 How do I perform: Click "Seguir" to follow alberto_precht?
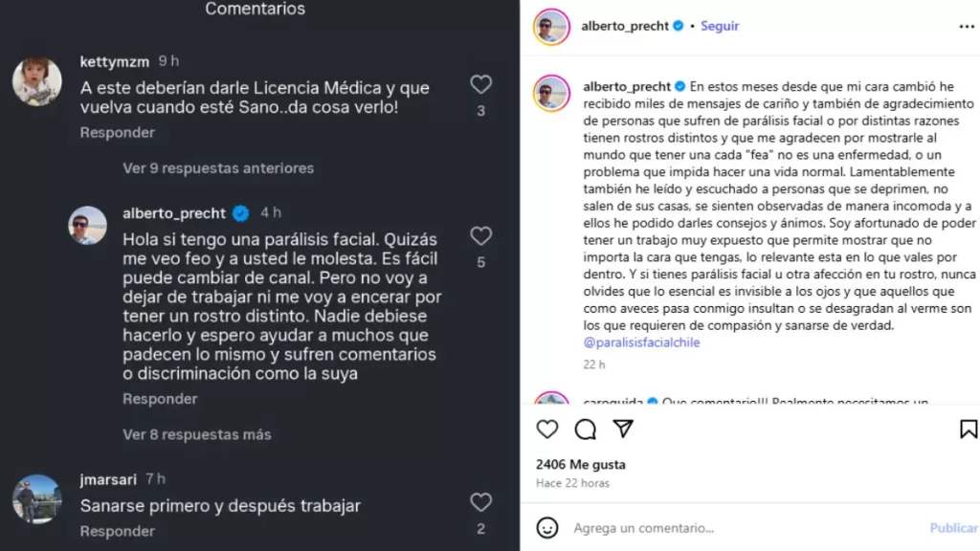(x=720, y=27)
